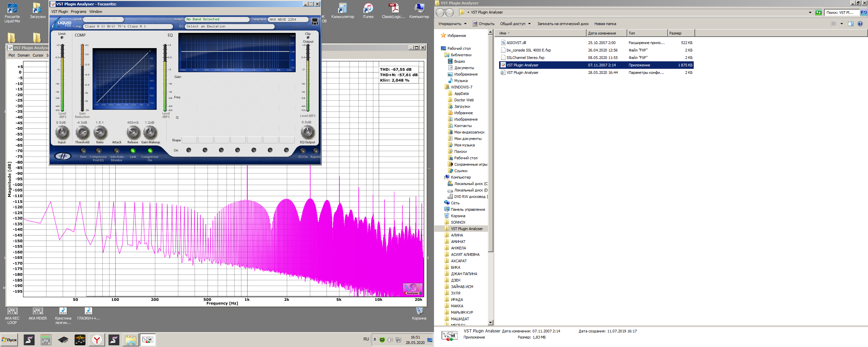Open Компьютер desktop icon
The height and width of the screenshot is (347, 868).
pyautogui.click(x=419, y=11)
